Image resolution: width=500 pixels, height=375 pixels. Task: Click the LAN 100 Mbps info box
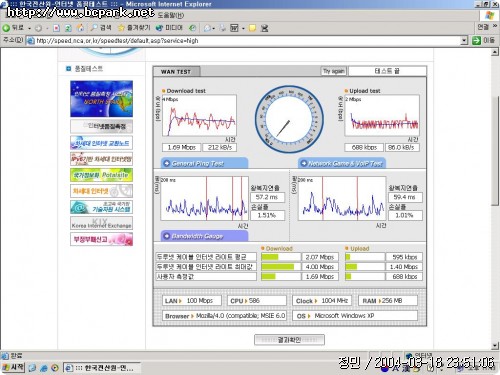point(192,301)
